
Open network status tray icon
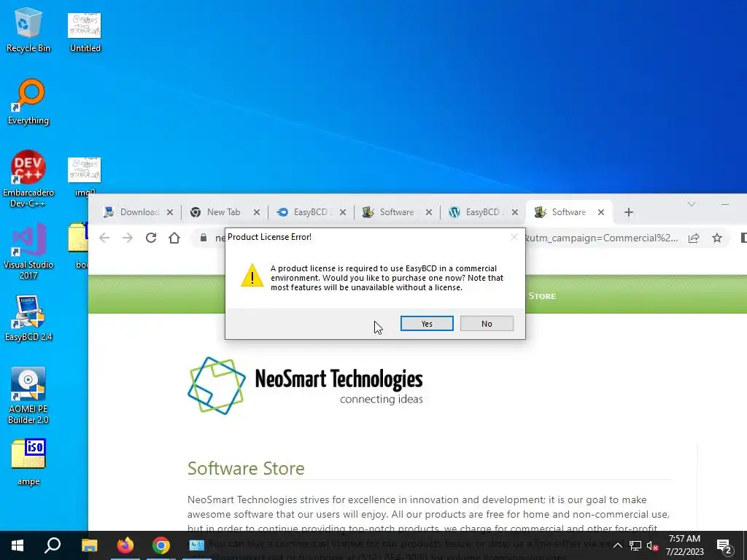coord(635,545)
